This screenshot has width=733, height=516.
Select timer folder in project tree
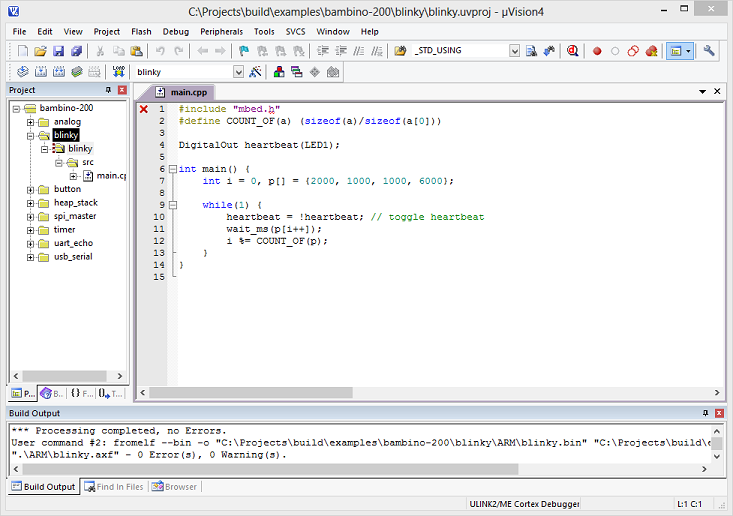(x=64, y=230)
